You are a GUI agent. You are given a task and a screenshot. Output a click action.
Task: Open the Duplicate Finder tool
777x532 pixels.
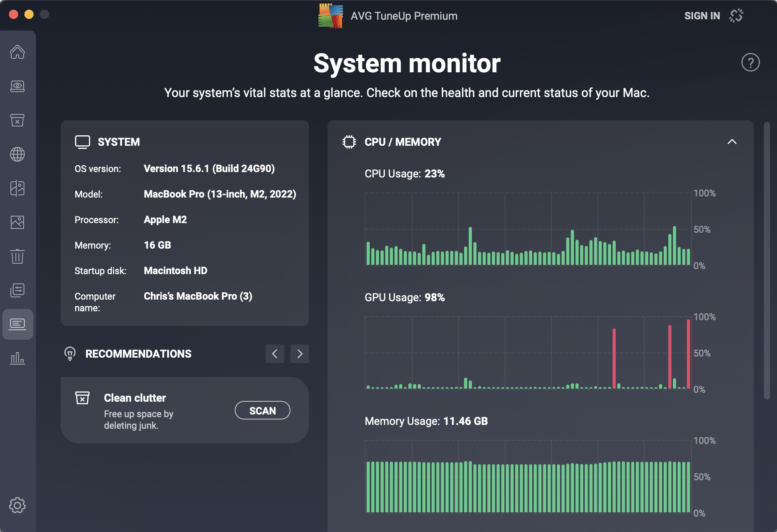pyautogui.click(x=18, y=188)
